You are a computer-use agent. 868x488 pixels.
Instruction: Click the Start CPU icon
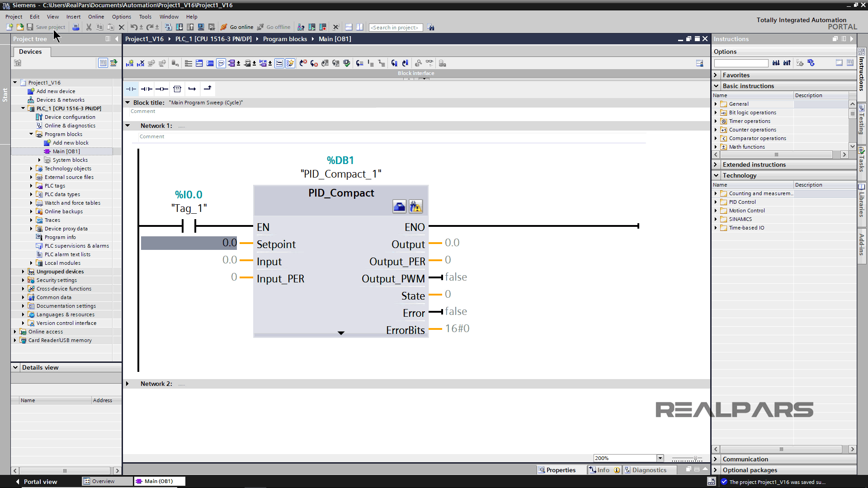[x=311, y=27]
